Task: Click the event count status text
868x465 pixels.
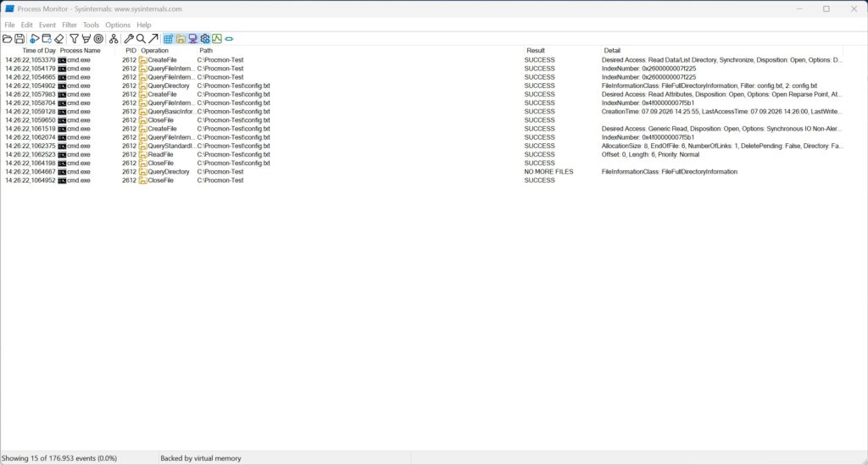Action: click(x=59, y=458)
